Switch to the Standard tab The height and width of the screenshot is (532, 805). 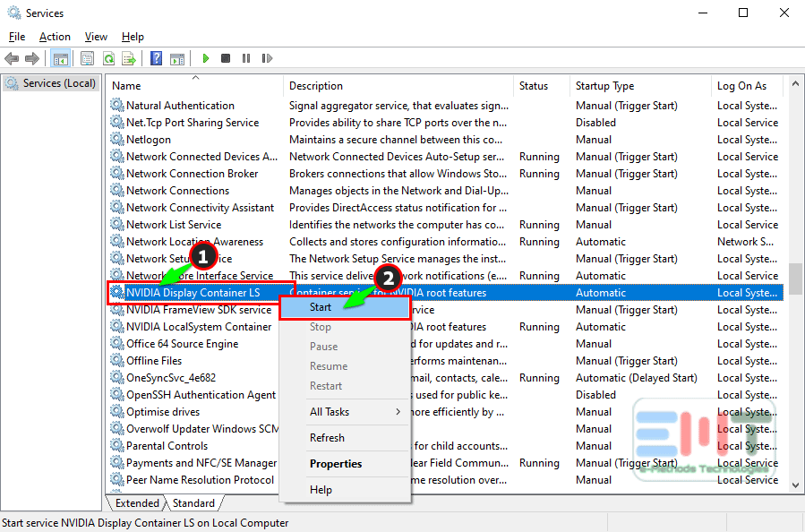click(194, 503)
